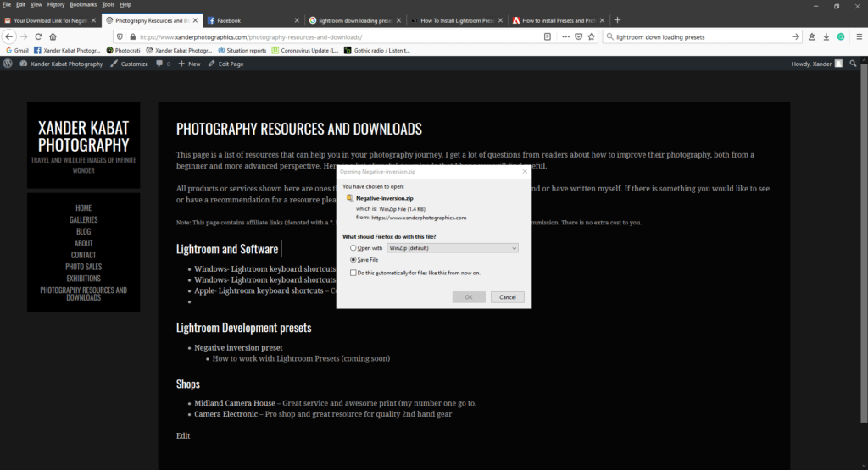Open the BLOG menu link

[x=84, y=231]
